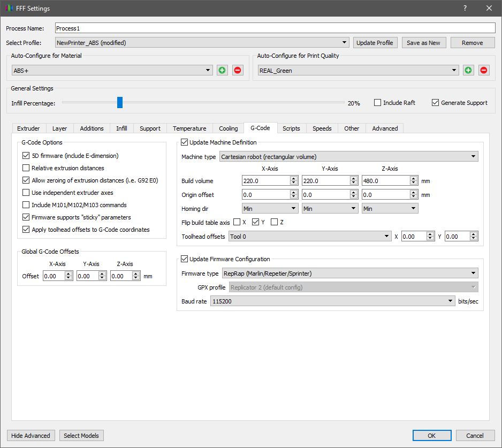The image size is (502, 448).
Task: Open the Machine type dropdown
Action: coord(349,157)
